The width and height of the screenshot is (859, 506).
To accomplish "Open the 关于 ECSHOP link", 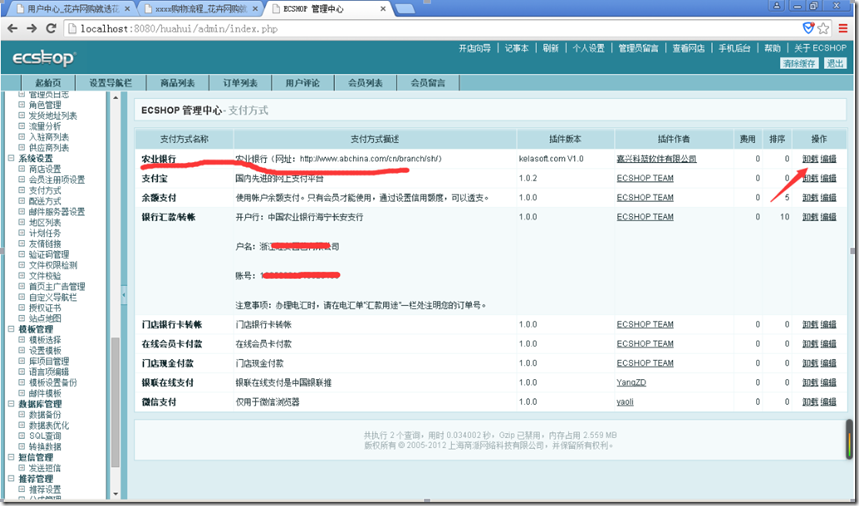I will coord(820,48).
